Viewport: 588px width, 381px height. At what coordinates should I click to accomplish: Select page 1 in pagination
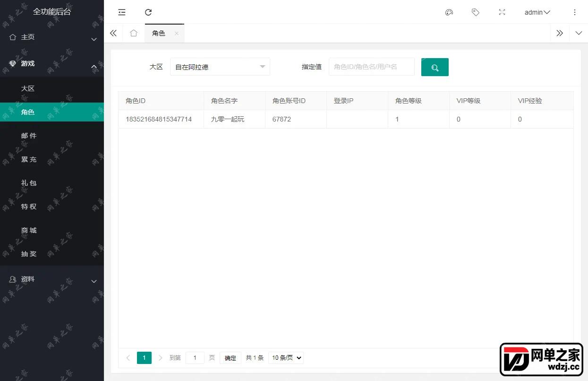click(x=144, y=358)
